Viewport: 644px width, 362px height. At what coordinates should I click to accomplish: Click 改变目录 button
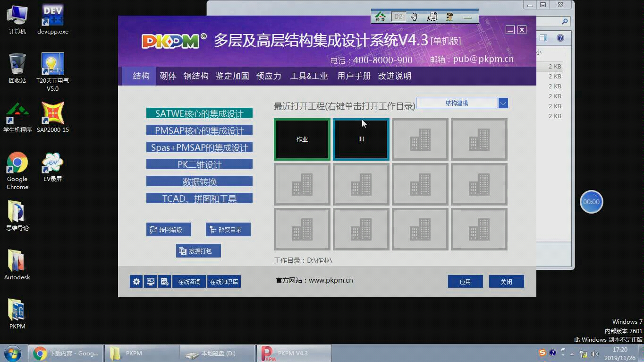(228, 230)
